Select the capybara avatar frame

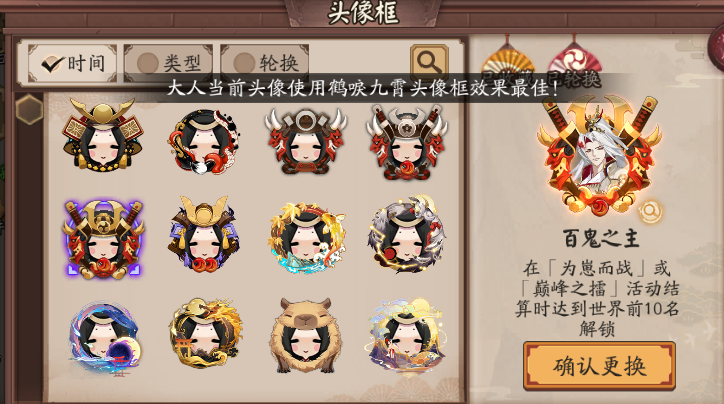(x=306, y=336)
